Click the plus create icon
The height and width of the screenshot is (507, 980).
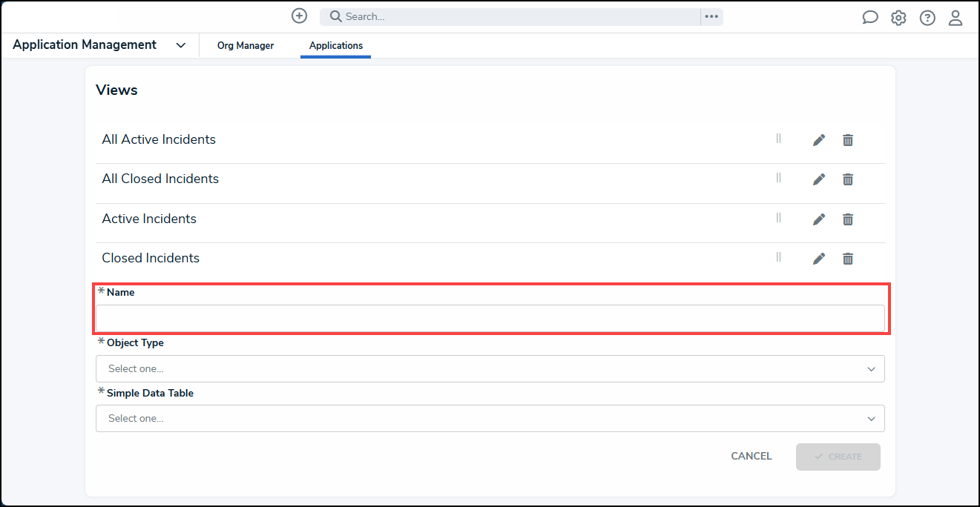click(x=299, y=16)
